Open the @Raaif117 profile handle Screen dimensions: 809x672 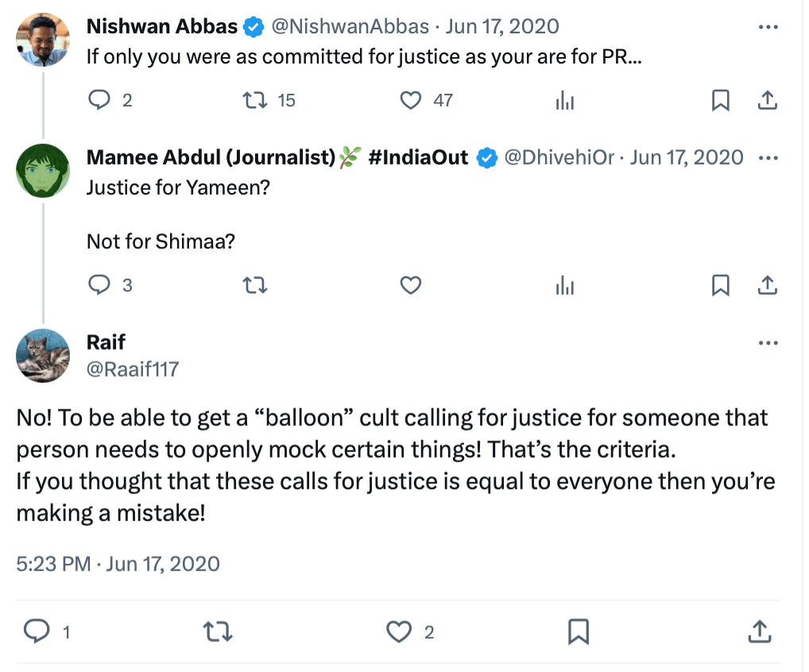[x=133, y=369]
